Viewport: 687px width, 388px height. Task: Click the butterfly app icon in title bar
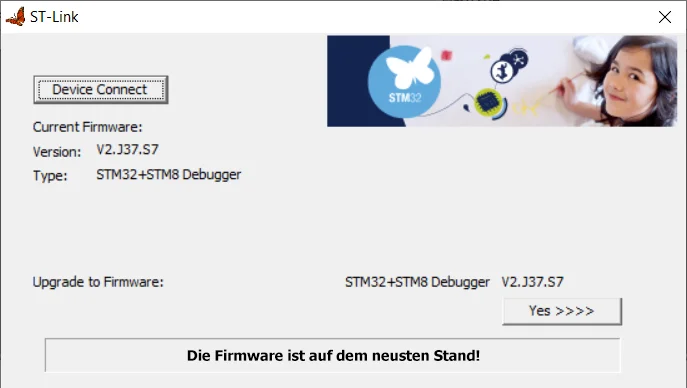click(x=15, y=17)
